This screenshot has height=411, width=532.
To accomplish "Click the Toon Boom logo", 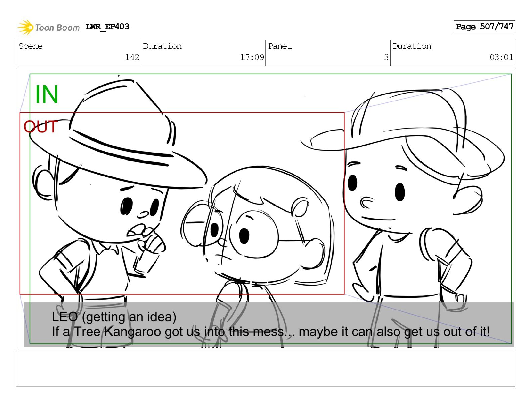I will [x=49, y=27].
